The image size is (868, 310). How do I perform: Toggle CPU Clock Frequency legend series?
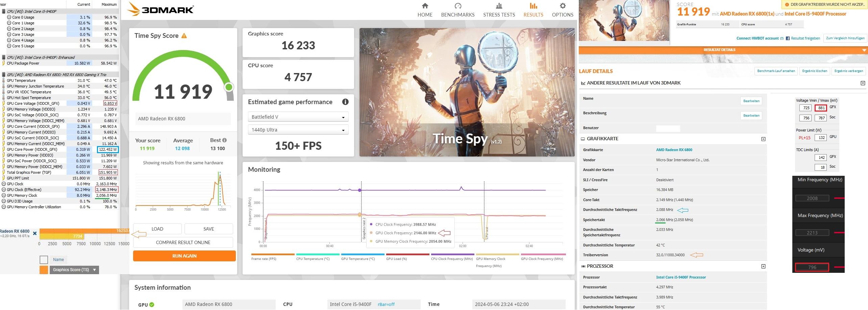point(453,257)
